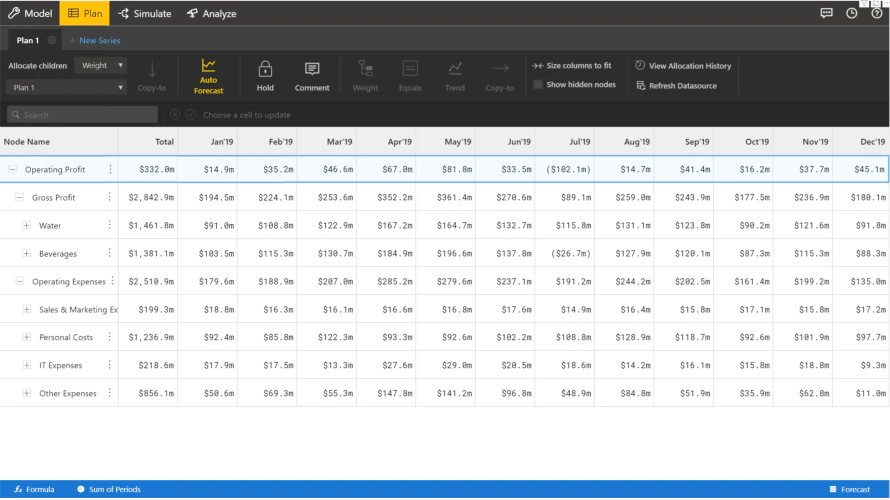Image resolution: width=890 pixels, height=500 pixels.
Task: Click the New Series link
Action: (x=95, y=40)
